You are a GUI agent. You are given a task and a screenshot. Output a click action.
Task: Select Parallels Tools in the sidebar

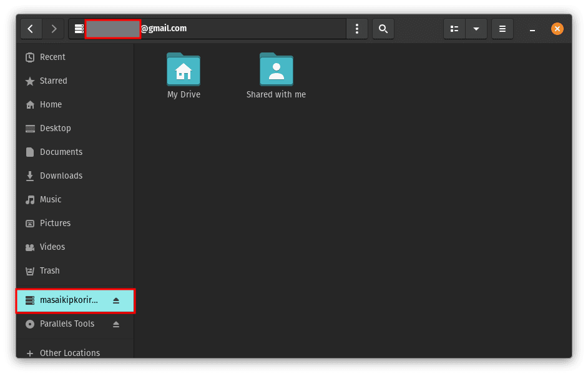click(x=75, y=324)
